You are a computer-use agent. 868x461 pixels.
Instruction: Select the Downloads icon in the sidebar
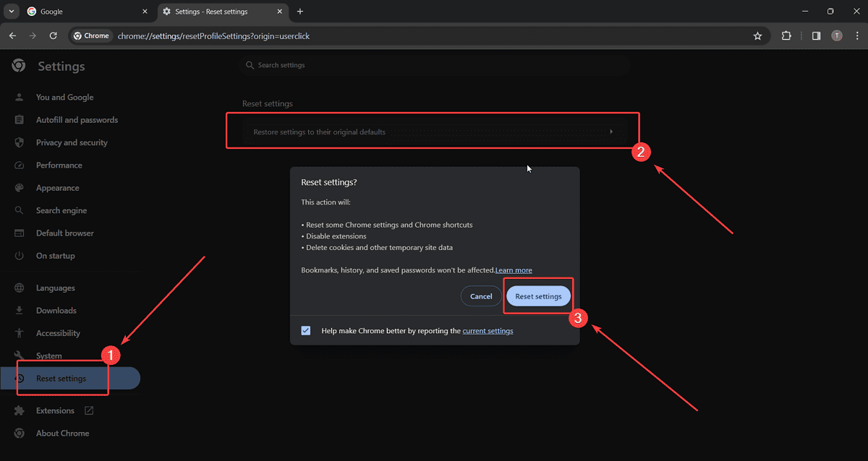pyautogui.click(x=18, y=310)
